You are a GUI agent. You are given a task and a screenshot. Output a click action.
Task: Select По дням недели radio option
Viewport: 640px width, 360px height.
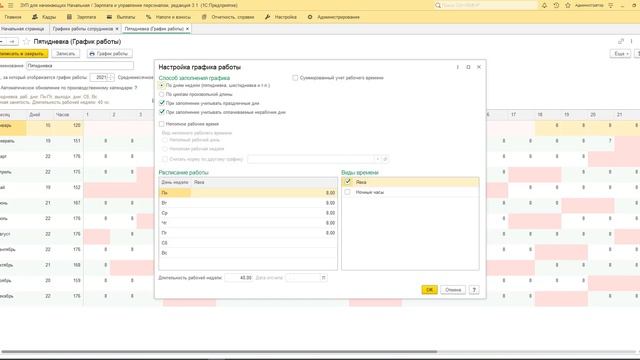pos(162,85)
